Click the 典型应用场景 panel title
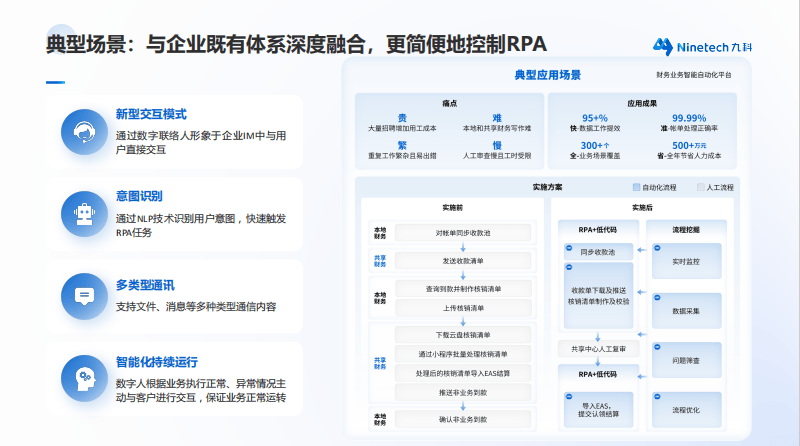The width and height of the screenshot is (800, 446). [x=547, y=76]
